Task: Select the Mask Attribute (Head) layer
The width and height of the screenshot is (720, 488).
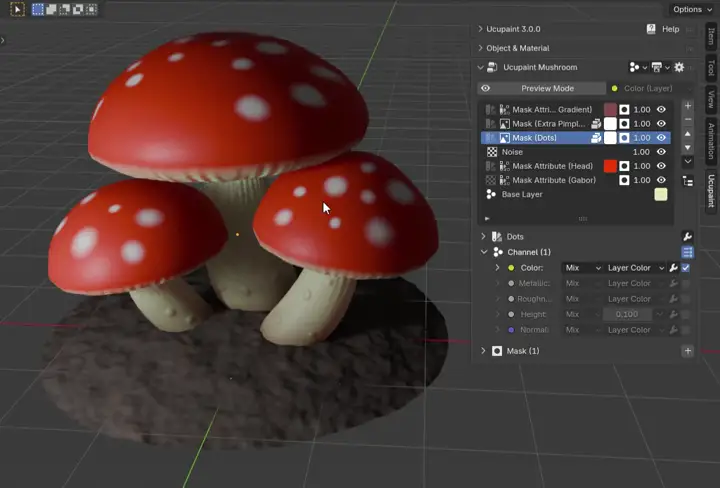Action: (x=552, y=166)
